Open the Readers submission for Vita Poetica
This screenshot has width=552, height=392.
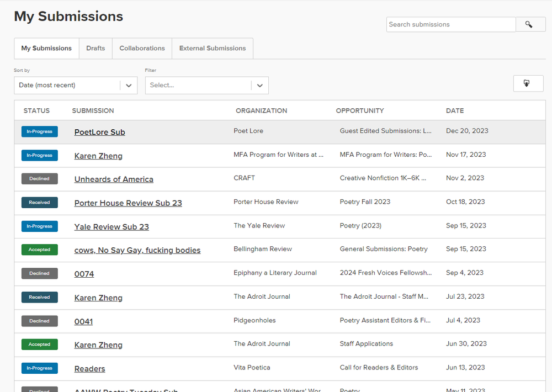click(89, 368)
